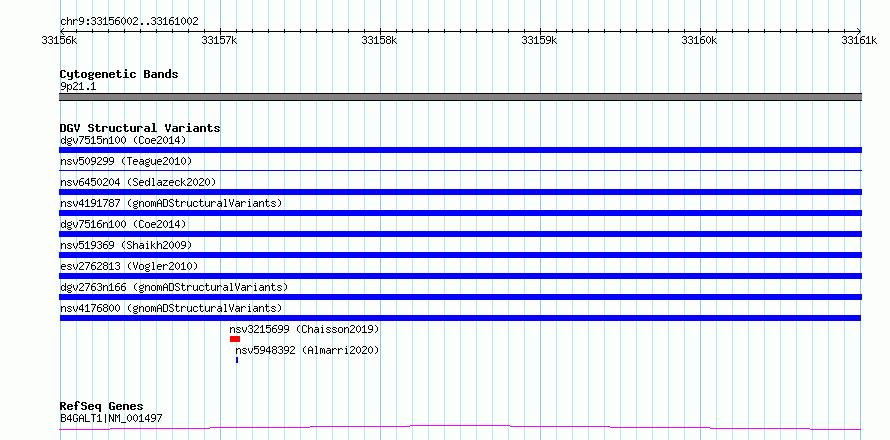Click the blue bar under nsv4176800

pos(460,318)
